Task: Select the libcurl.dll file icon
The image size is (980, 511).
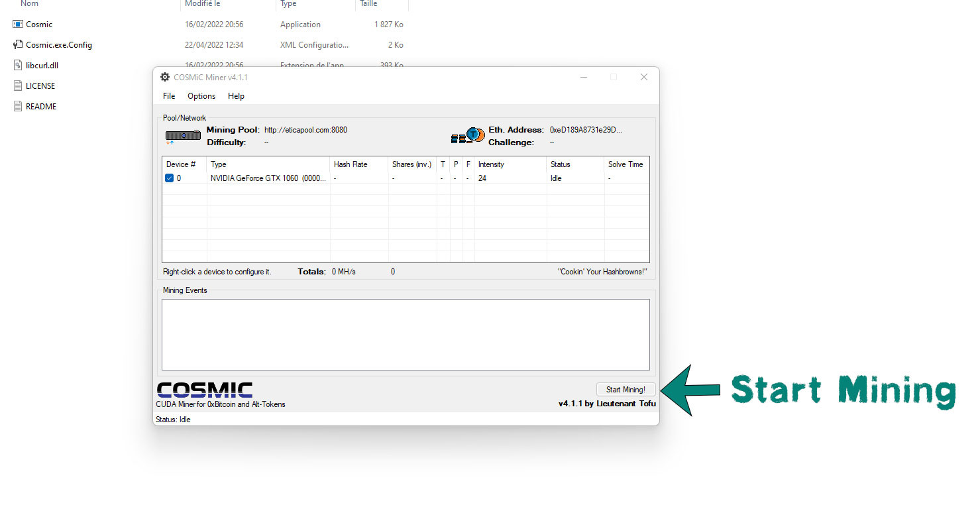Action: tap(18, 66)
